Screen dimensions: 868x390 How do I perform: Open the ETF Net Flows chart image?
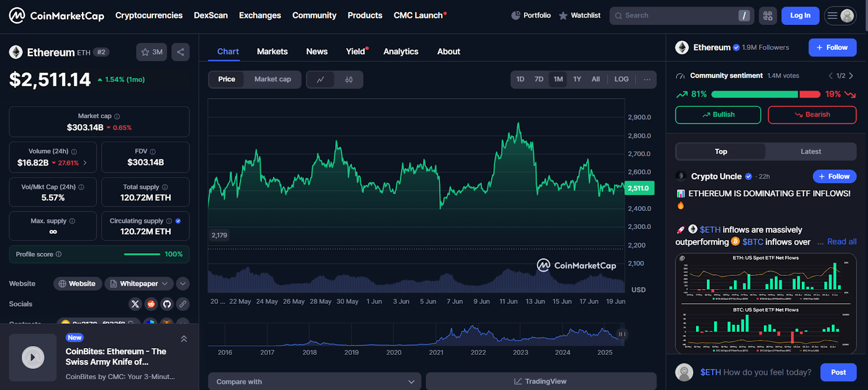(765, 303)
